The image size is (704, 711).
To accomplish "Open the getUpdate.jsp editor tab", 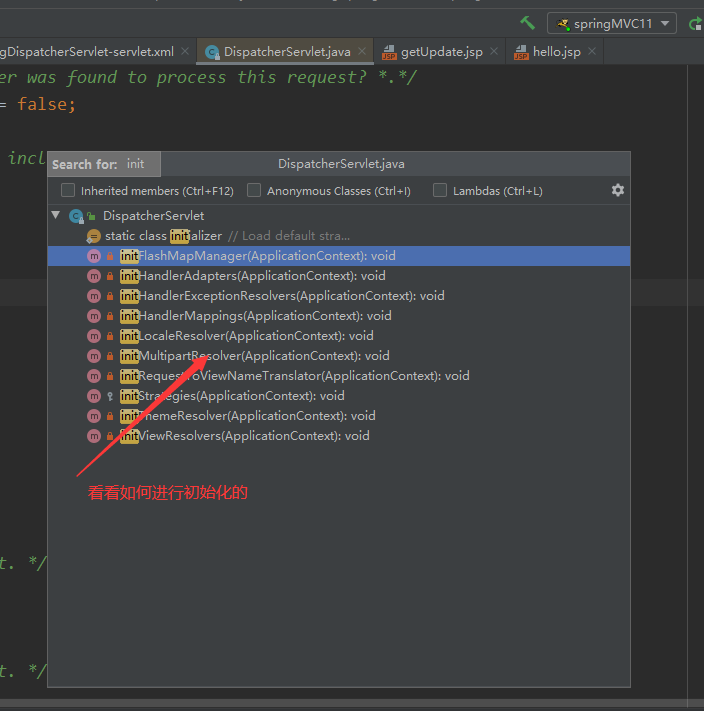I will click(442, 51).
